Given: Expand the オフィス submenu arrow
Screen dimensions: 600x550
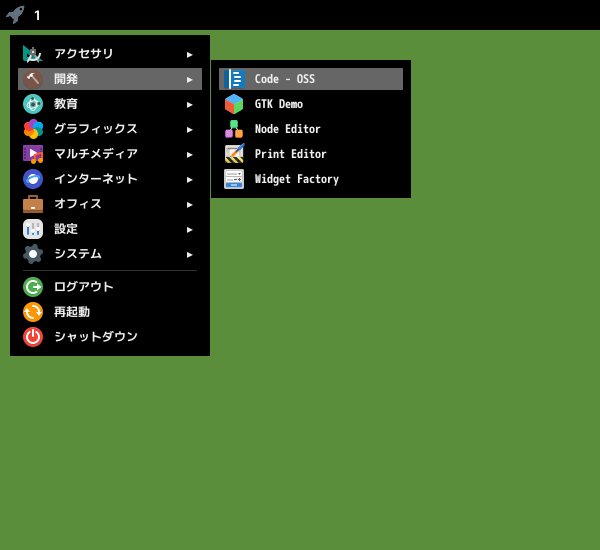Looking at the screenshot, I should coord(189,205).
